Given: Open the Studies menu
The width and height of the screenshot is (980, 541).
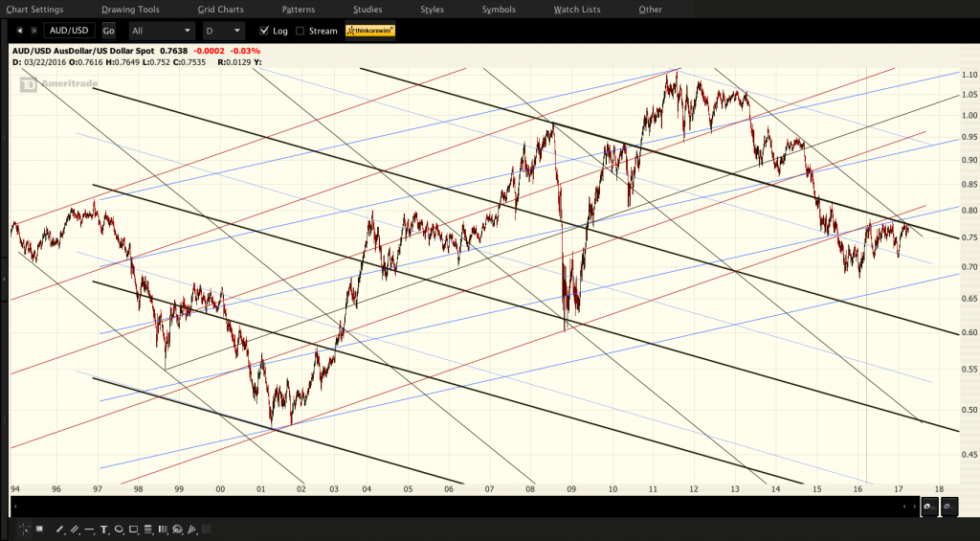Looking at the screenshot, I should click(367, 10).
